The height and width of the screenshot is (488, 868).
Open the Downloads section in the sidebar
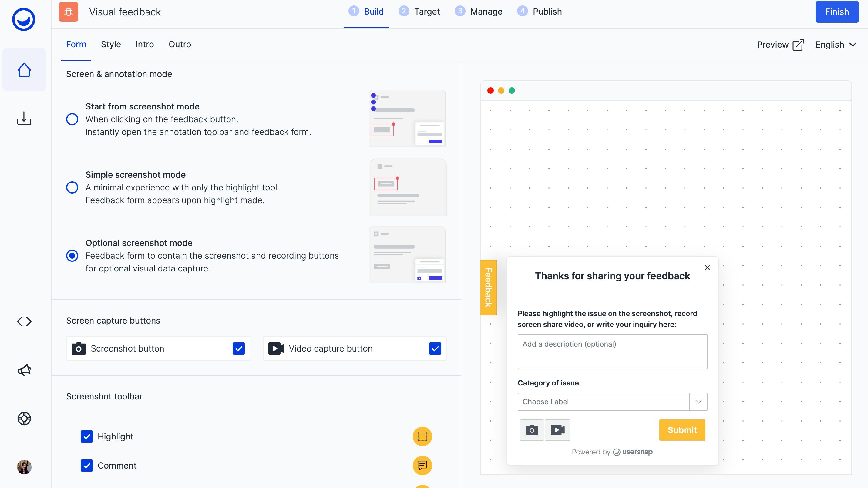pyautogui.click(x=24, y=118)
